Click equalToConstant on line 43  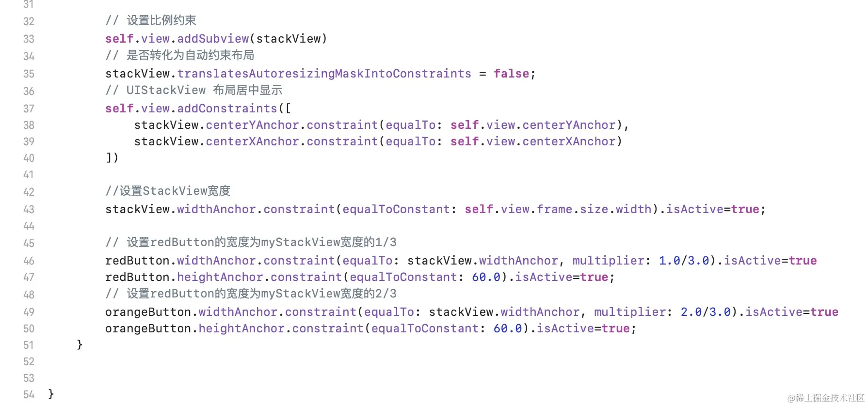click(x=396, y=209)
